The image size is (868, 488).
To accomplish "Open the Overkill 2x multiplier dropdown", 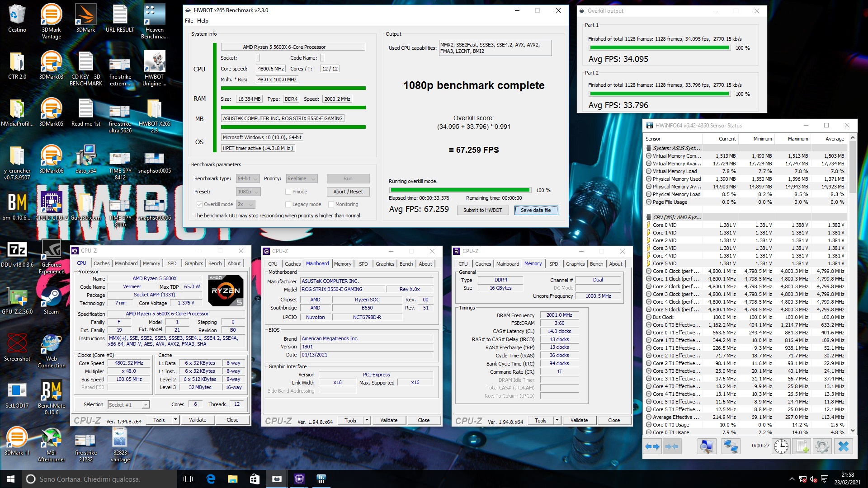I will coord(245,204).
